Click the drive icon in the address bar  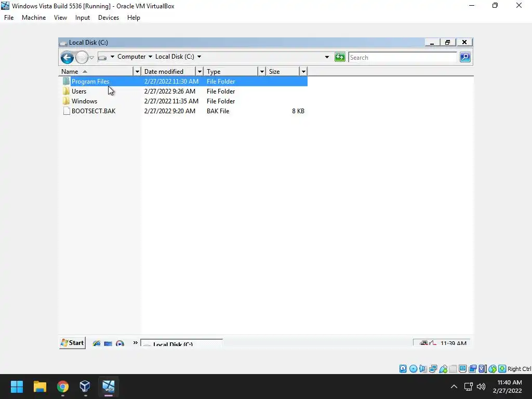pos(102,57)
